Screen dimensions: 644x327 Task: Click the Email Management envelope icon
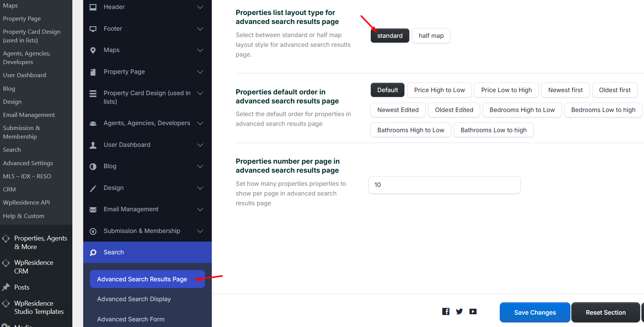(x=93, y=209)
